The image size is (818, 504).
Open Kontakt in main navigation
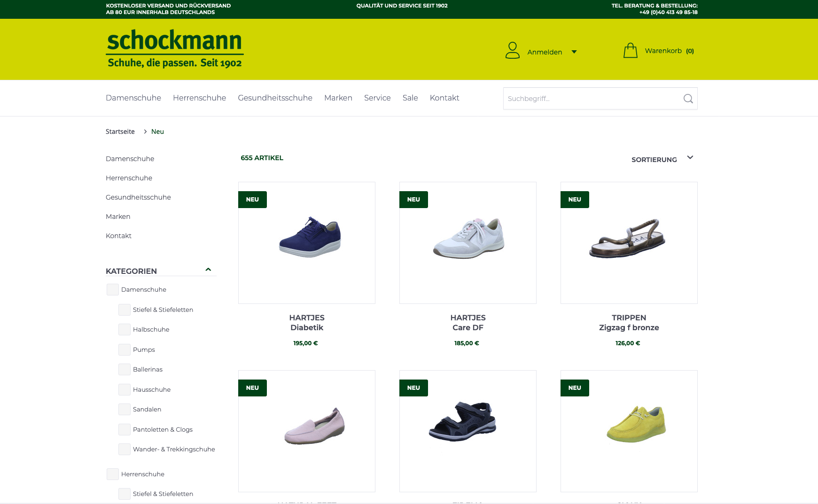point(444,98)
